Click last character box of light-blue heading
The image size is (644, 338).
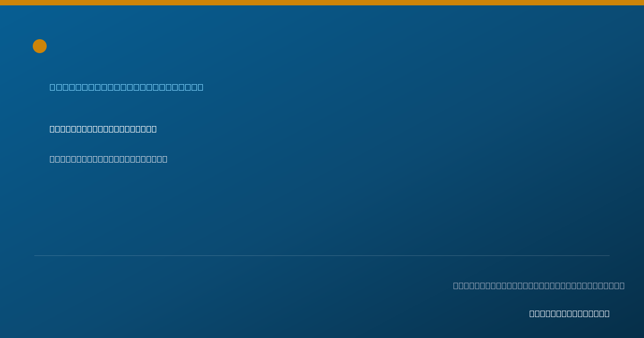tap(201, 87)
